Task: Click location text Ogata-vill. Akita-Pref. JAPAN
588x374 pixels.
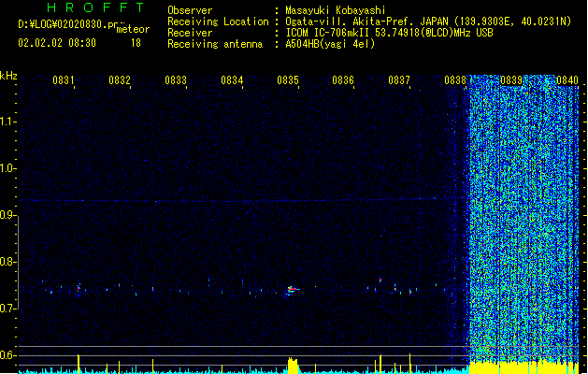Action: [367, 22]
